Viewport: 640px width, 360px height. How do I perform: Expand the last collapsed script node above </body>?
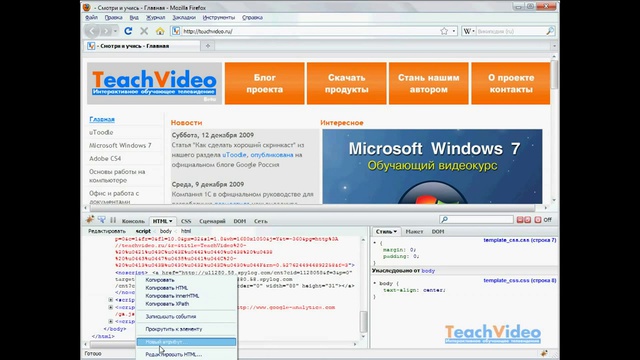click(111, 321)
